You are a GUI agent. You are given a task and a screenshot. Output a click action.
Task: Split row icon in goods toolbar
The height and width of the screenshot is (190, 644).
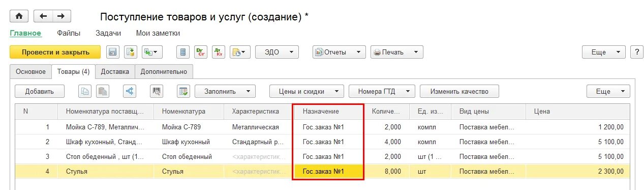(130, 91)
